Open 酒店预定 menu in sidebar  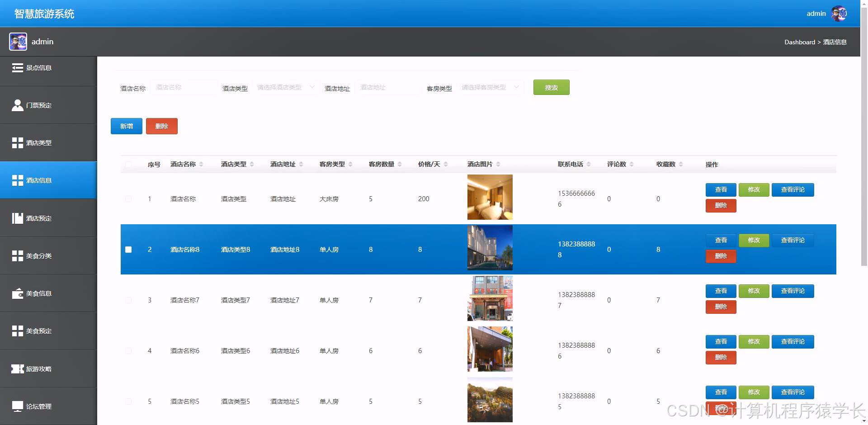click(48, 218)
